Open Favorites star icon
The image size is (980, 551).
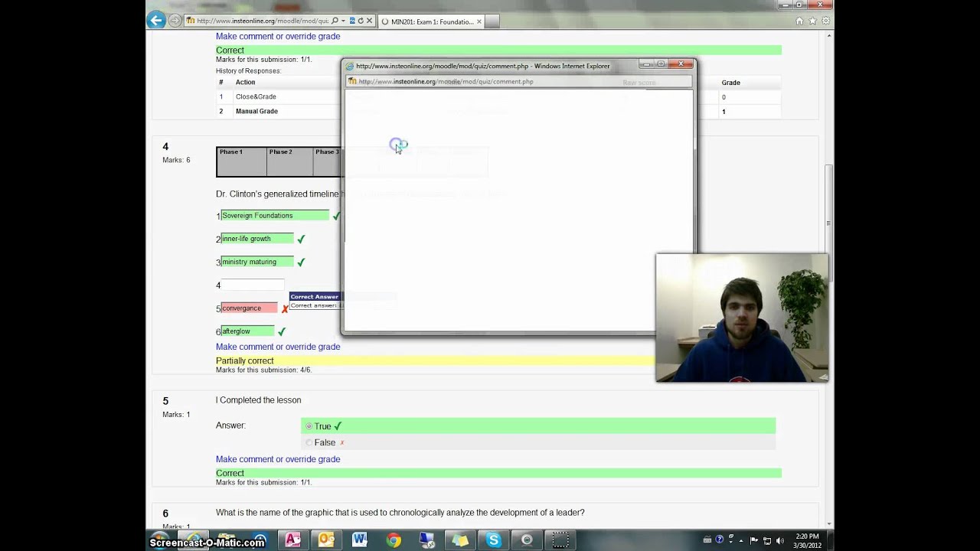[812, 21]
